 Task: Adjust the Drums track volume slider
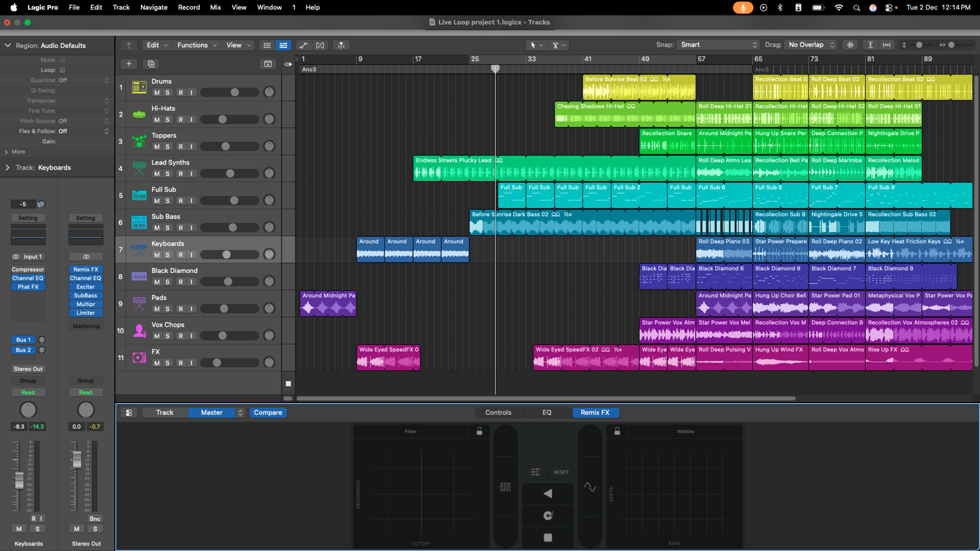tap(230, 92)
